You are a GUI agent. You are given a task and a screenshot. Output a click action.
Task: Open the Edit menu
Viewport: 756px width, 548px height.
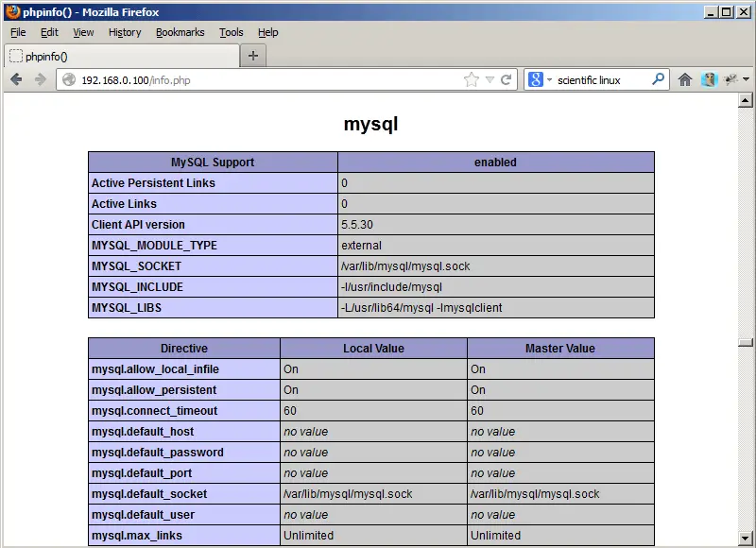tap(49, 32)
